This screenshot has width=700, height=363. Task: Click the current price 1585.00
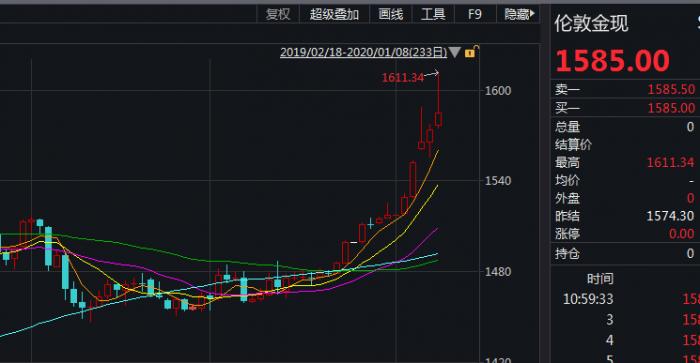(x=612, y=61)
